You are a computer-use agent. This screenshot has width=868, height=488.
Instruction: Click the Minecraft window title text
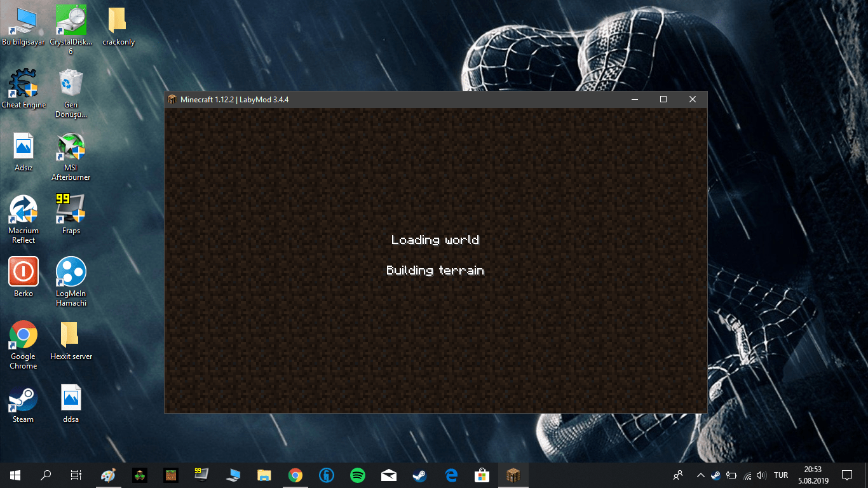click(x=234, y=100)
